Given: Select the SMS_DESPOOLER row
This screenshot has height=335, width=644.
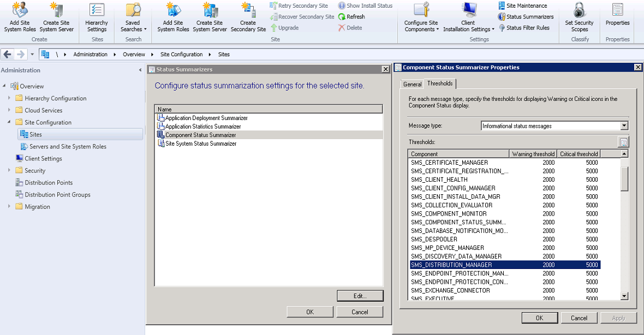Looking at the screenshot, I should (505, 239).
